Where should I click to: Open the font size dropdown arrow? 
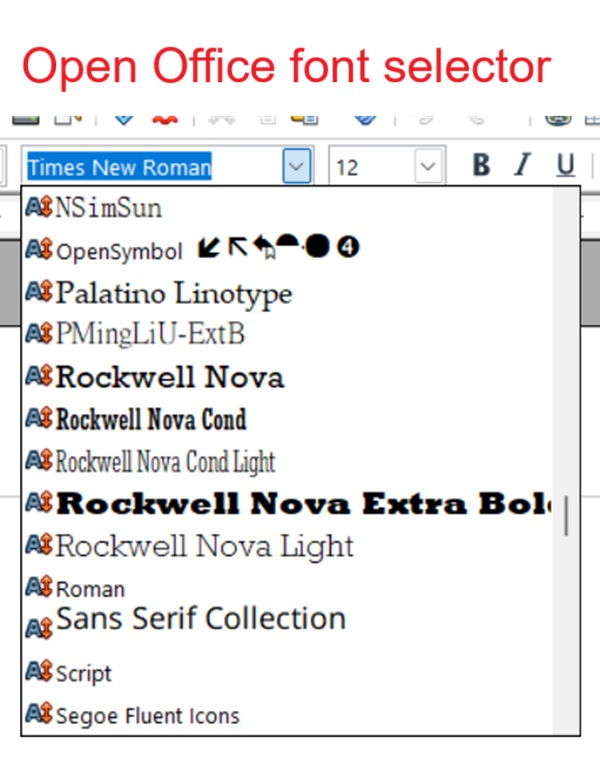(428, 167)
